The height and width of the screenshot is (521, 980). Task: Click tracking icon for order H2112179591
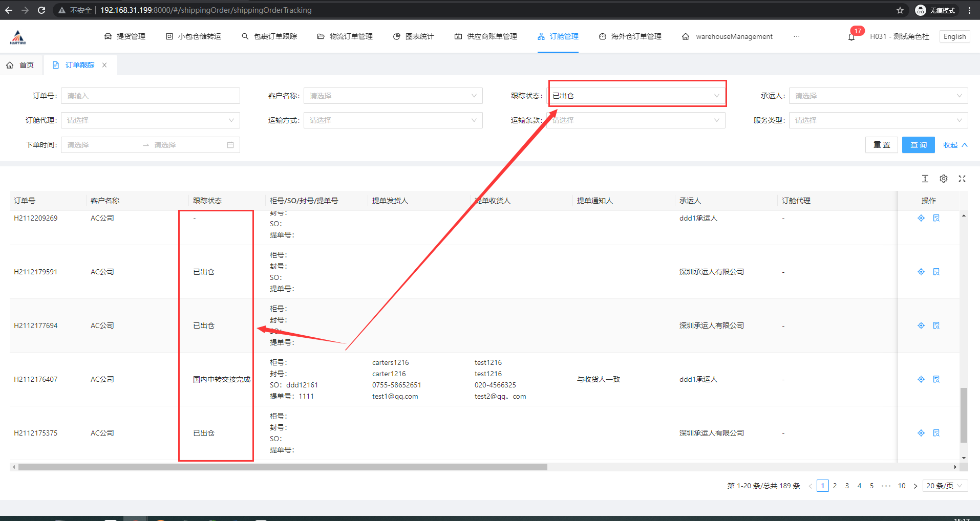pos(921,272)
